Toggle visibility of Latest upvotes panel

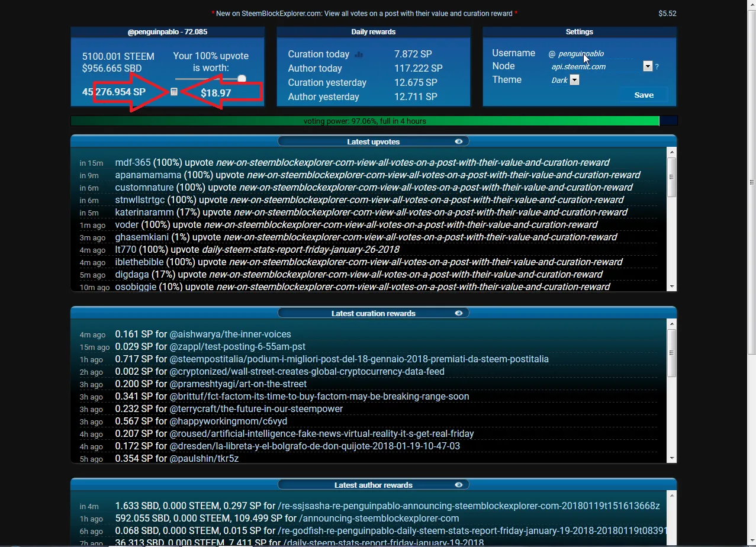click(459, 141)
